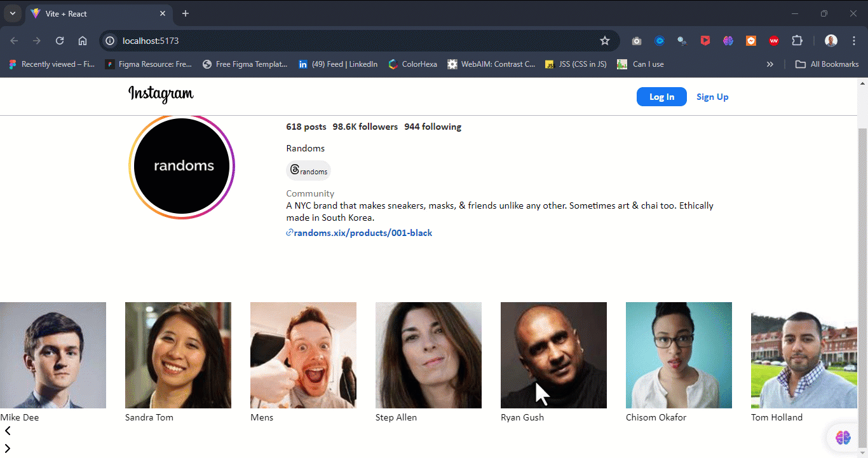Image resolution: width=868 pixels, height=458 pixels.
Task: Open the camera screenshot extension
Action: click(637, 41)
